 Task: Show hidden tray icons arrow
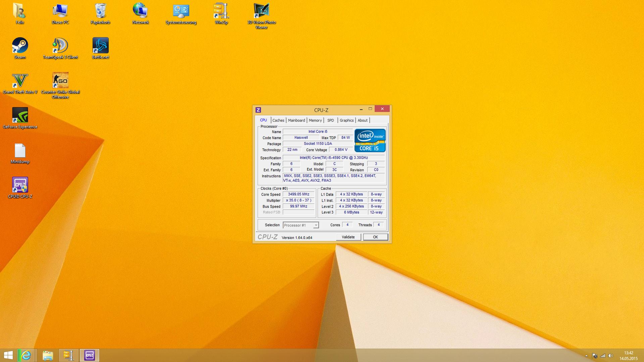point(586,356)
